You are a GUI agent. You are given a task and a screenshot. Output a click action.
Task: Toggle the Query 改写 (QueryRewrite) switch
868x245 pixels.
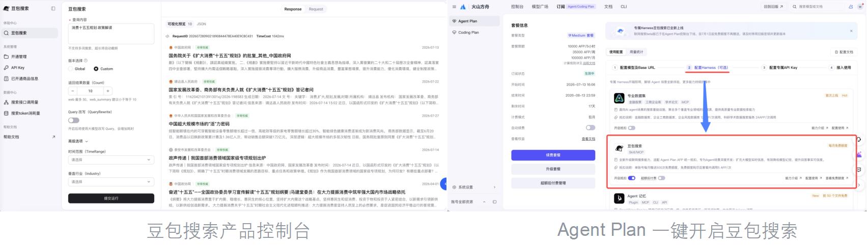click(x=74, y=120)
